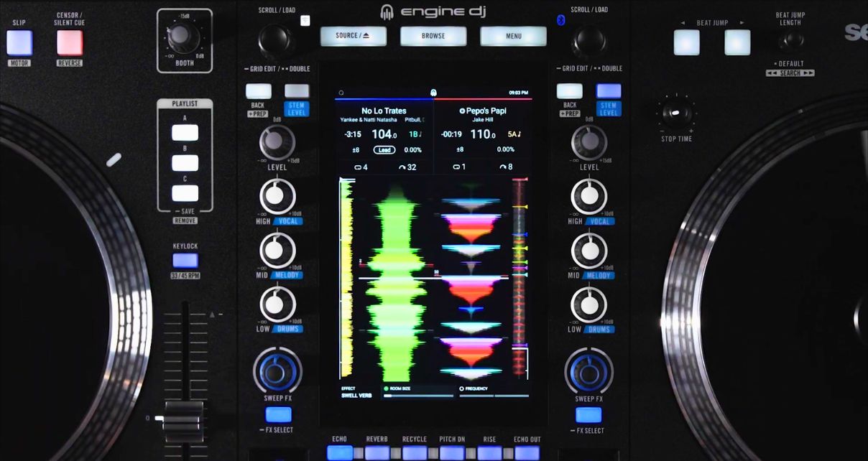Toggle the Keylock button
Screen dimensions: 868x461
coord(185,261)
